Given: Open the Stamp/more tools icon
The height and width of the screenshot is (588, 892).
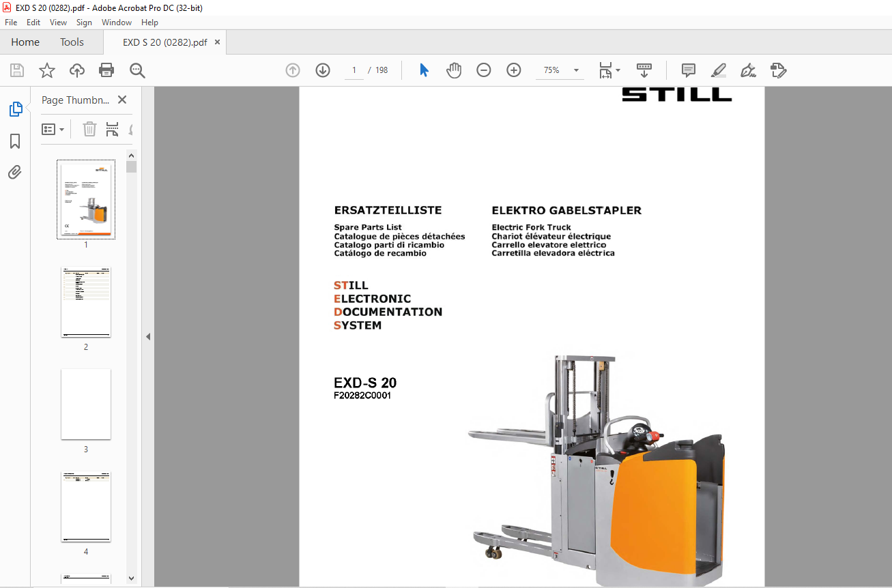Looking at the screenshot, I should pos(779,70).
